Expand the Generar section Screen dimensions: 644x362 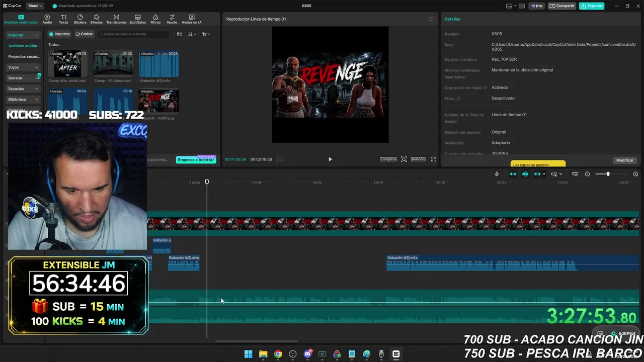pyautogui.click(x=23, y=78)
